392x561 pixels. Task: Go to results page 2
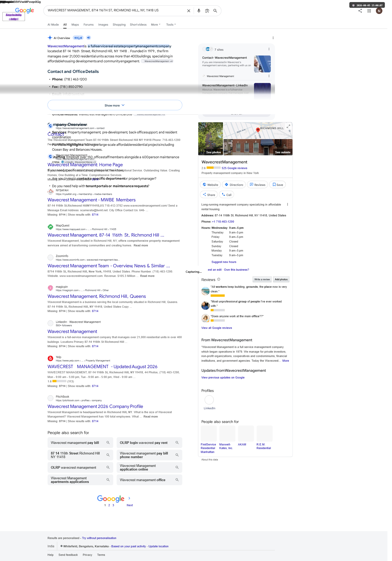point(109,505)
